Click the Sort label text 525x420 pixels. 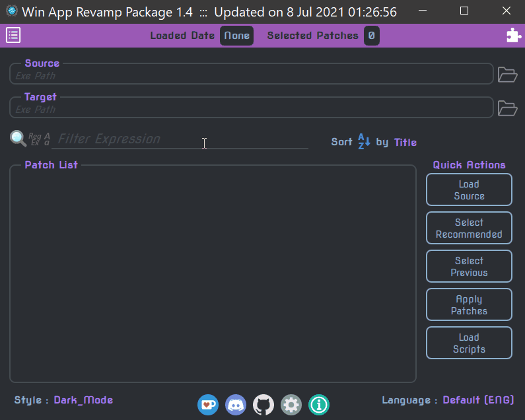tap(342, 142)
